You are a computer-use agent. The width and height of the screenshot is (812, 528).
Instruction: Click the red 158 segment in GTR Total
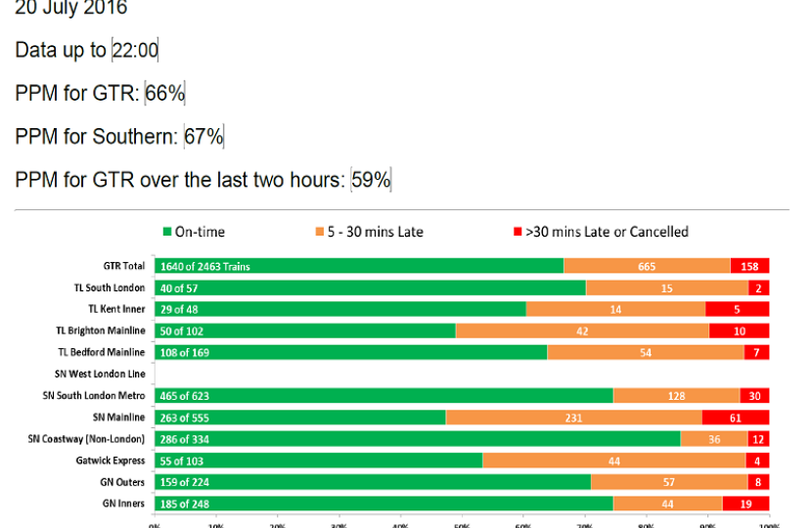pyautogui.click(x=749, y=266)
